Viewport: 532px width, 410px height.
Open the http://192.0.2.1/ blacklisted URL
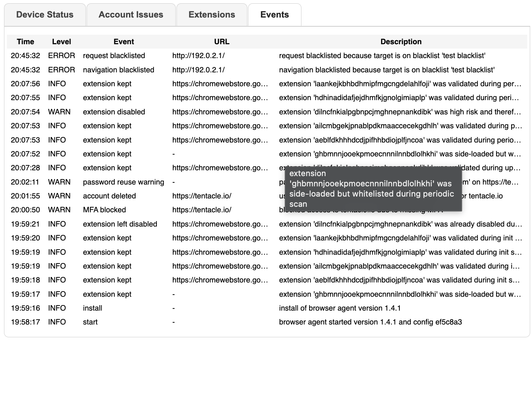(198, 56)
